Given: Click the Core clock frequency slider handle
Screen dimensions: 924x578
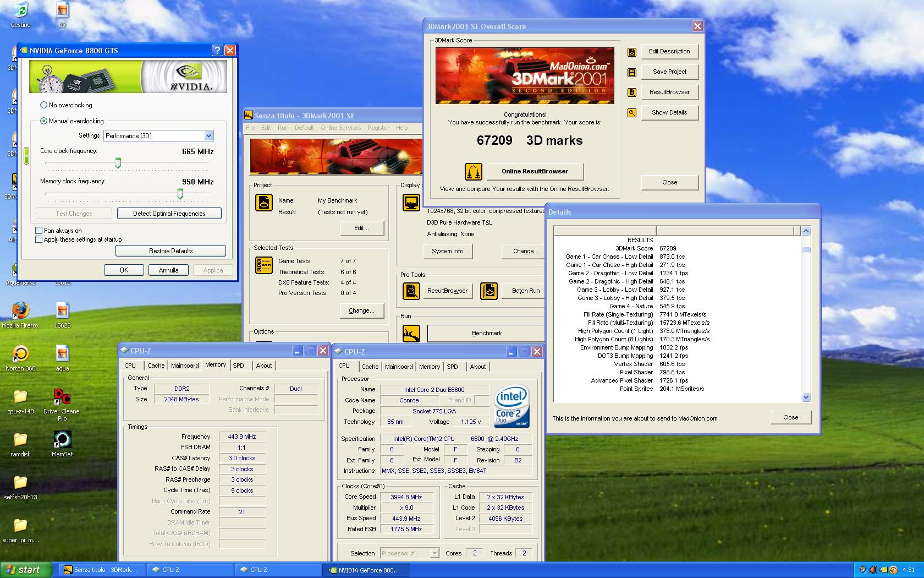Looking at the screenshot, I should pyautogui.click(x=118, y=163).
